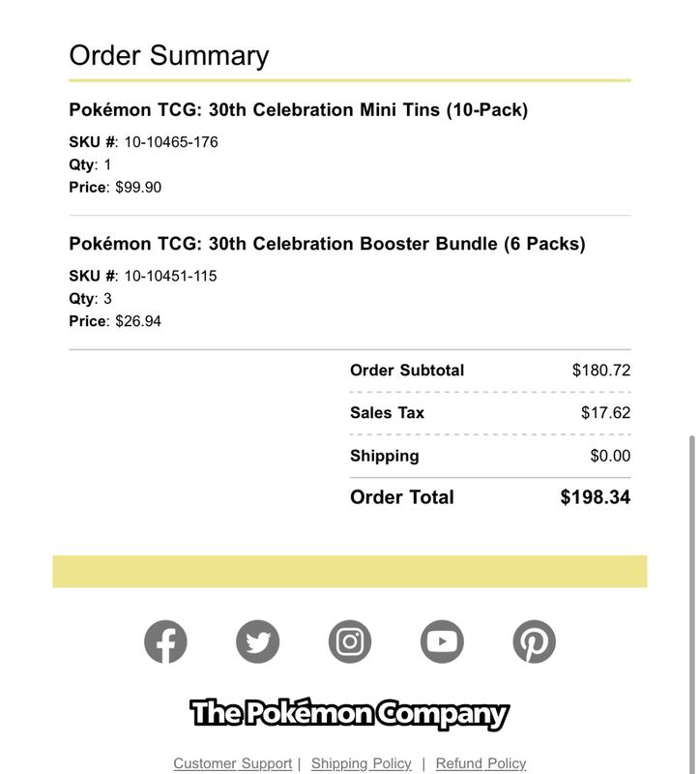Screen dimensions: 700x774
Task: Click the page scrollbar thumb
Action: (x=692, y=604)
